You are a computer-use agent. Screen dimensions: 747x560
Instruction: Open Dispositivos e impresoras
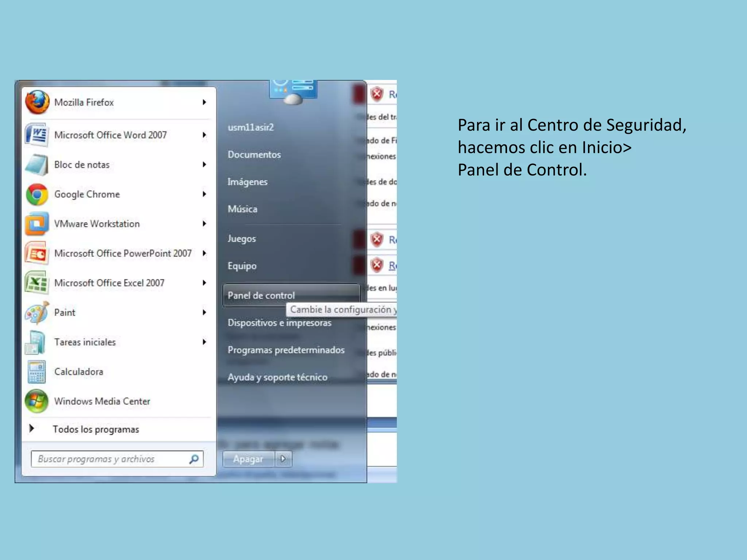click(x=279, y=323)
